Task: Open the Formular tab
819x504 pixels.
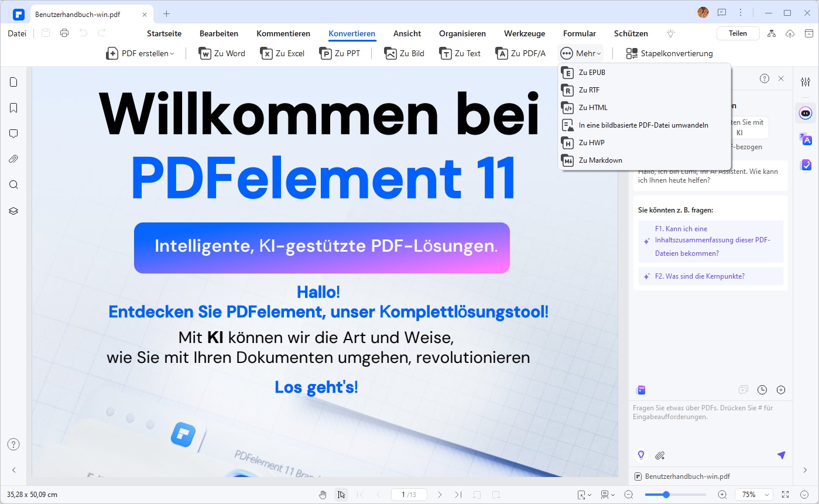Action: click(580, 34)
